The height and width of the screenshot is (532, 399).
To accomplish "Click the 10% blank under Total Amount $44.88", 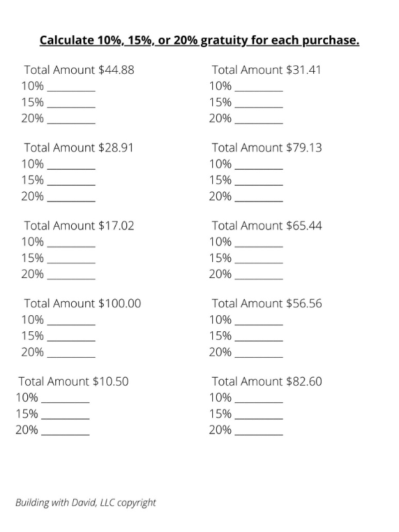I will pos(71,87).
